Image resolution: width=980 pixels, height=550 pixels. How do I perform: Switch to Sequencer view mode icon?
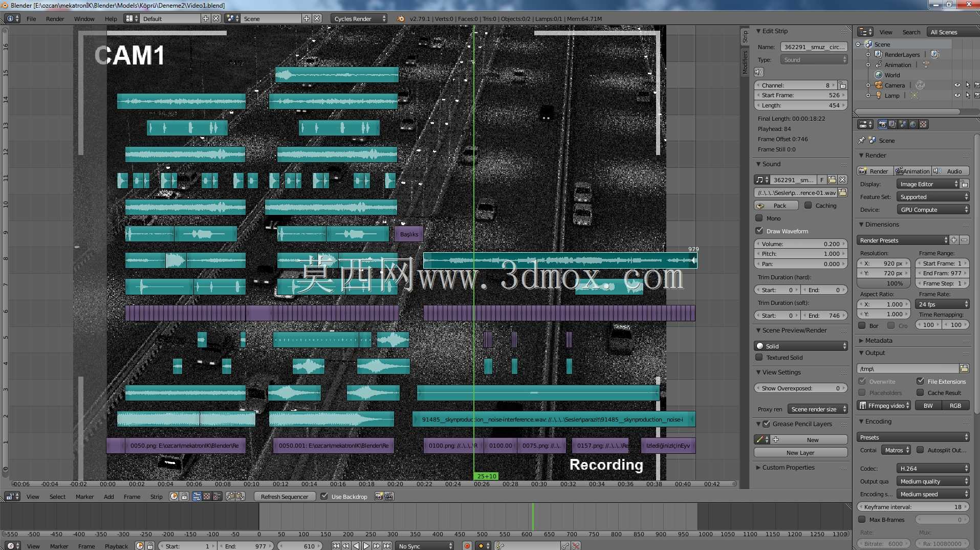197,496
